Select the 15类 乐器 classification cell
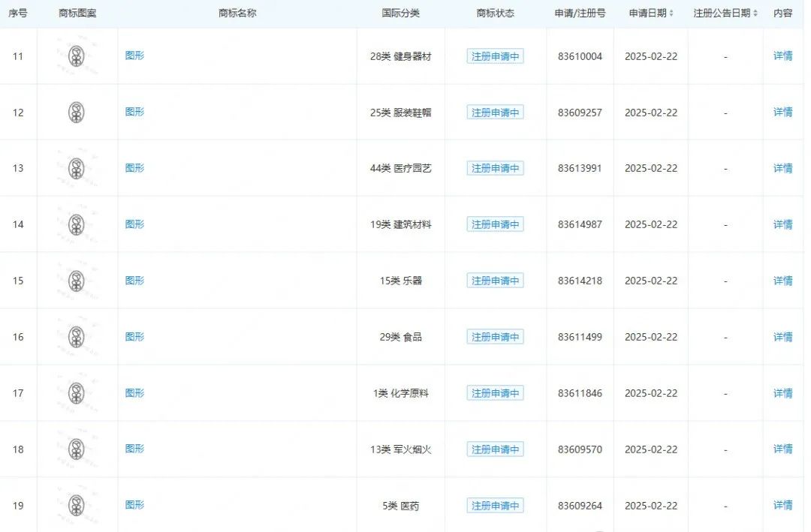 (x=400, y=281)
